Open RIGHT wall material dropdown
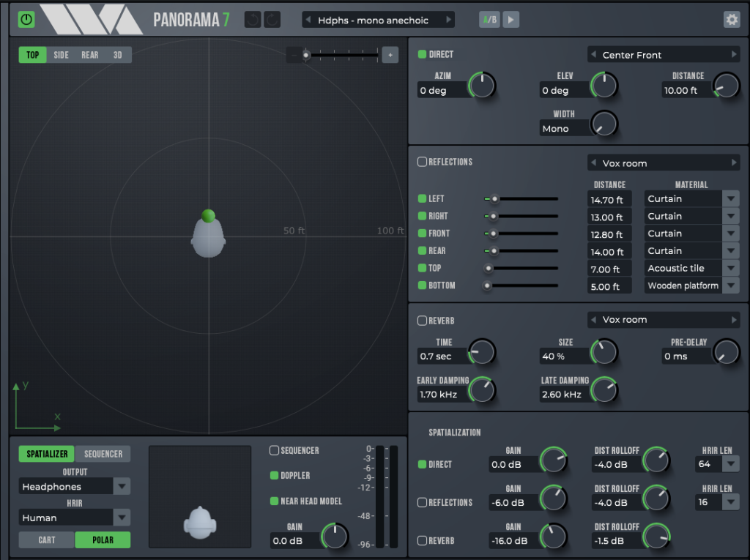750x560 pixels. (x=691, y=216)
